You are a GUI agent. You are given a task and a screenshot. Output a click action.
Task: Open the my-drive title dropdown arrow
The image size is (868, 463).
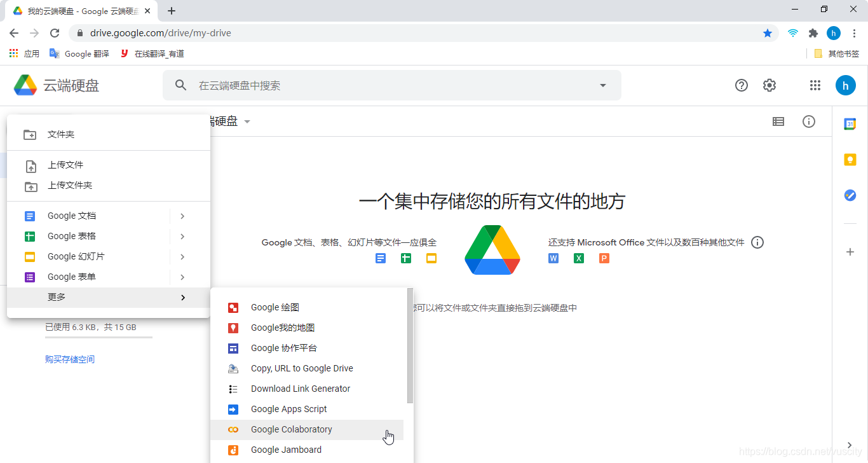click(x=247, y=121)
